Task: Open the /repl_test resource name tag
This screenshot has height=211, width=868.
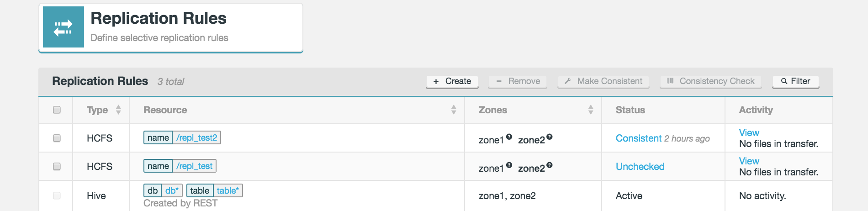Action: coord(194,166)
